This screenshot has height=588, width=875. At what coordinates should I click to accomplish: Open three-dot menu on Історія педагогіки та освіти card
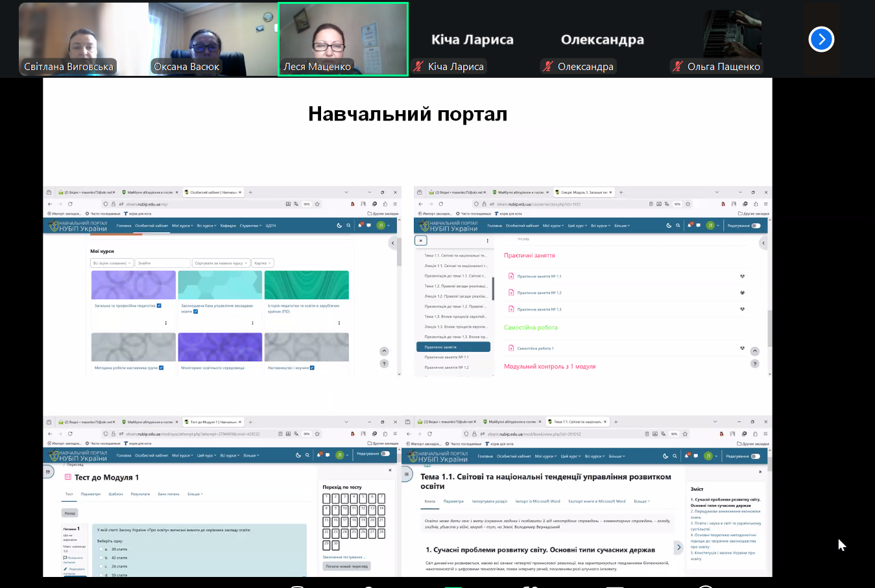pyautogui.click(x=339, y=322)
